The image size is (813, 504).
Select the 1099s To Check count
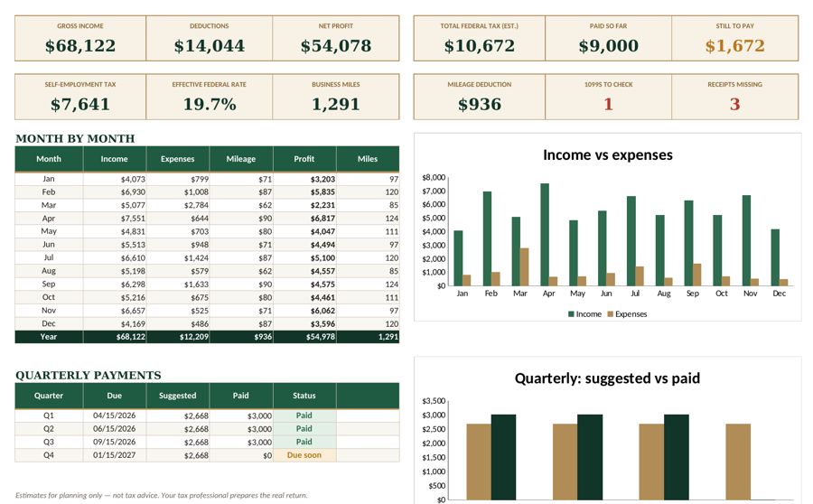pyautogui.click(x=608, y=104)
